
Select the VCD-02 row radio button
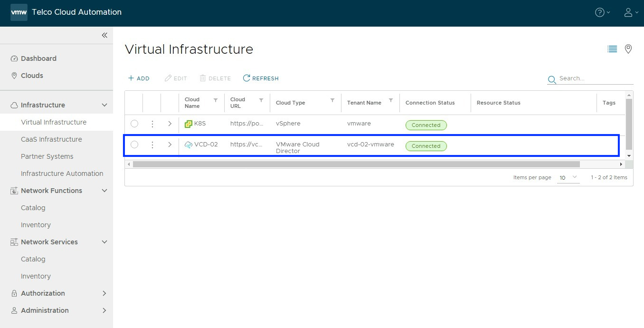pyautogui.click(x=134, y=145)
